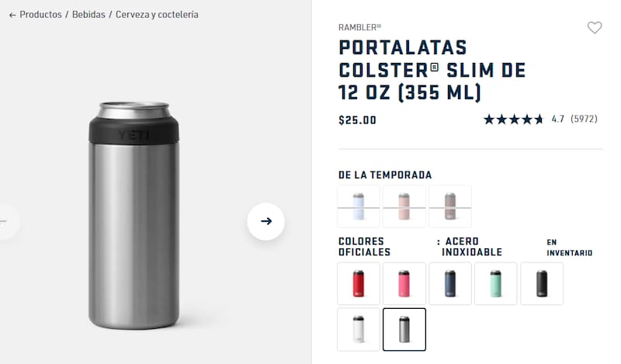Select the stainless steel Colster color
This screenshot has width=621, height=364.
click(404, 330)
